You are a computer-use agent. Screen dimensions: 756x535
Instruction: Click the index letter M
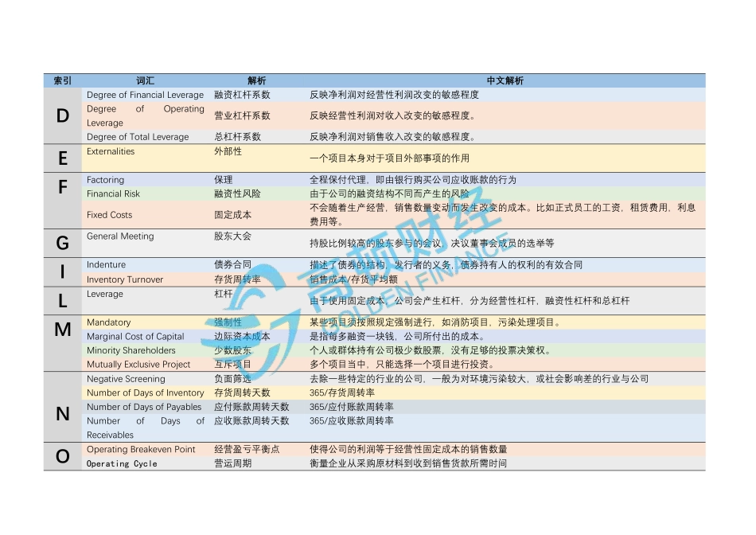[x=63, y=330]
